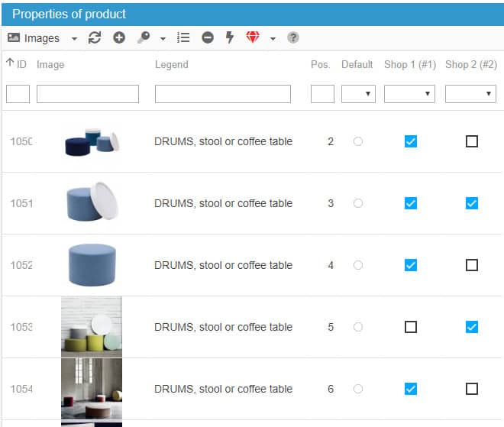Select the thumbnail of image 1053
The width and height of the screenshot is (504, 427).
pyautogui.click(x=91, y=327)
